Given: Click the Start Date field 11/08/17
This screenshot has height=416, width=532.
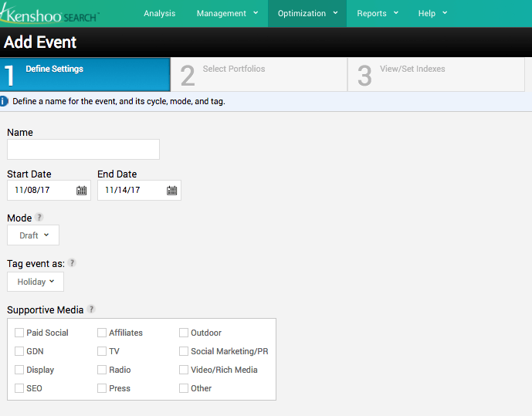Looking at the screenshot, I should click(x=49, y=190).
